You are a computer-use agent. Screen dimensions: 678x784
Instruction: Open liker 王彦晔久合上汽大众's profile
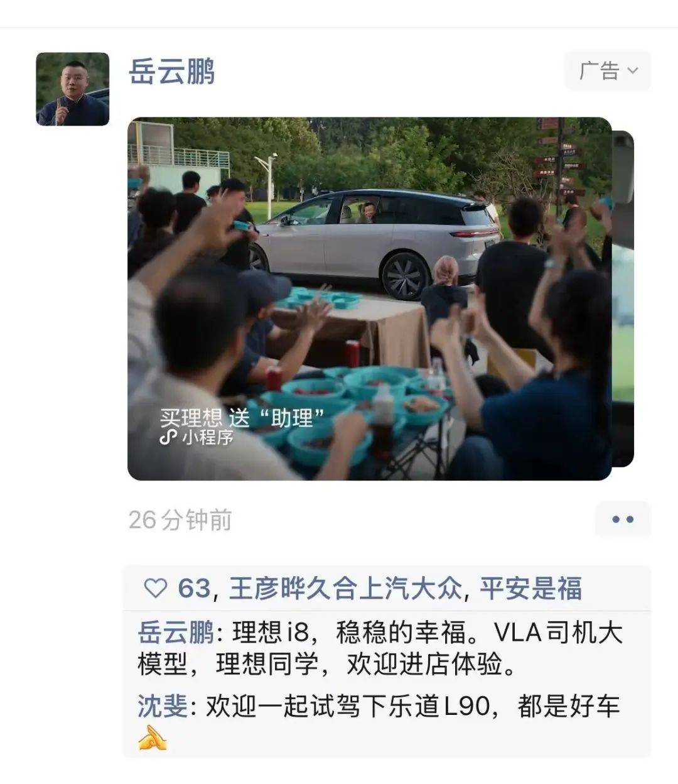pyautogui.click(x=345, y=589)
